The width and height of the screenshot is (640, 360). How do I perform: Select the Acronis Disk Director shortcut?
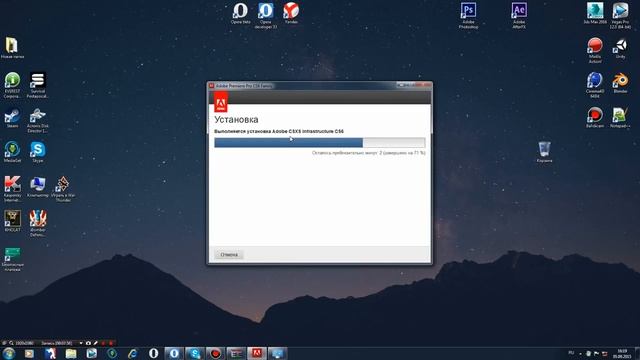click(38, 120)
